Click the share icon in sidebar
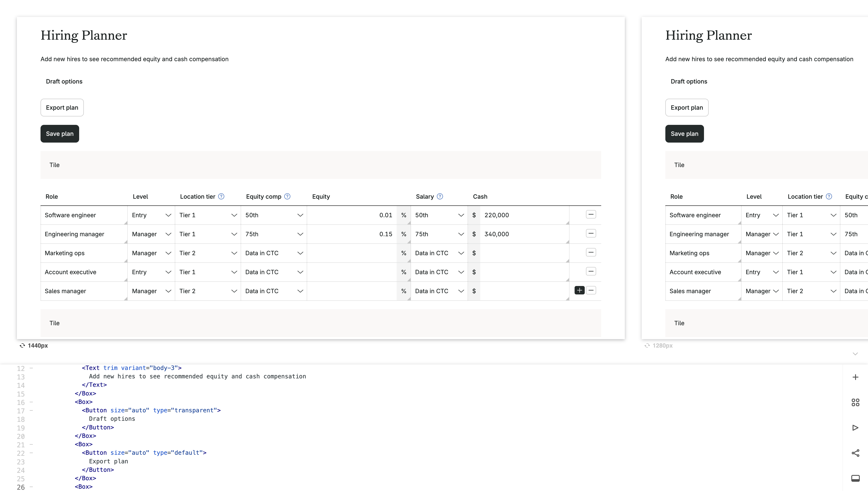The height and width of the screenshot is (491, 868). [x=855, y=453]
